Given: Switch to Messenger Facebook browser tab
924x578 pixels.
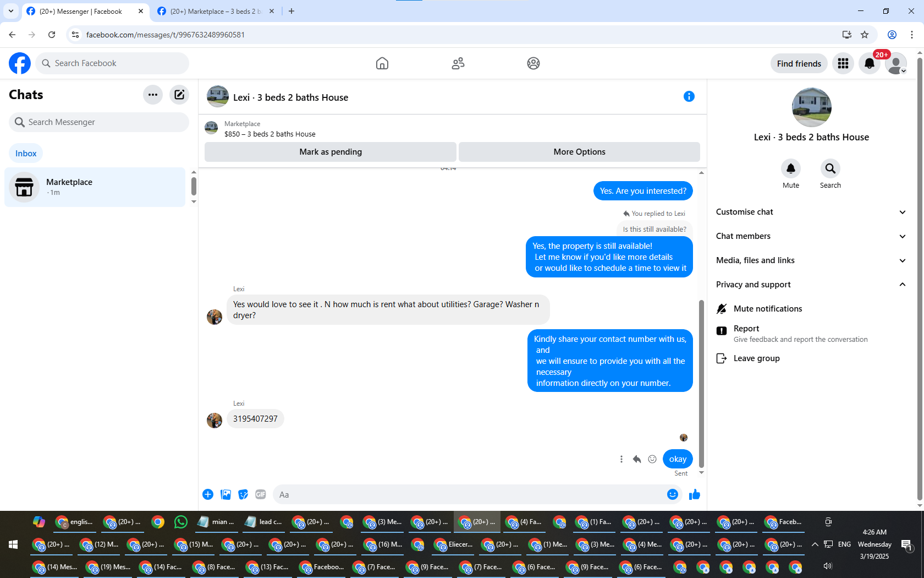Looking at the screenshot, I should pyautogui.click(x=85, y=11).
